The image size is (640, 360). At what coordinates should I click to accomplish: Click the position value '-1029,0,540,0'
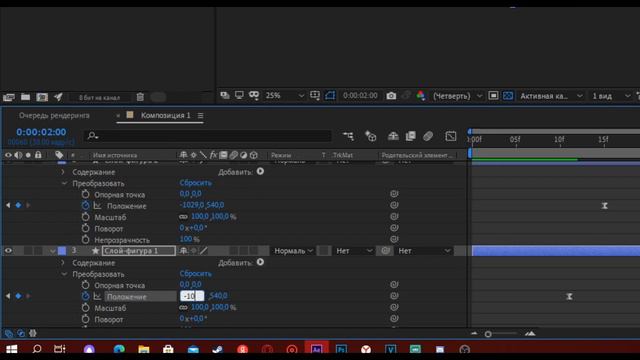[x=202, y=205]
